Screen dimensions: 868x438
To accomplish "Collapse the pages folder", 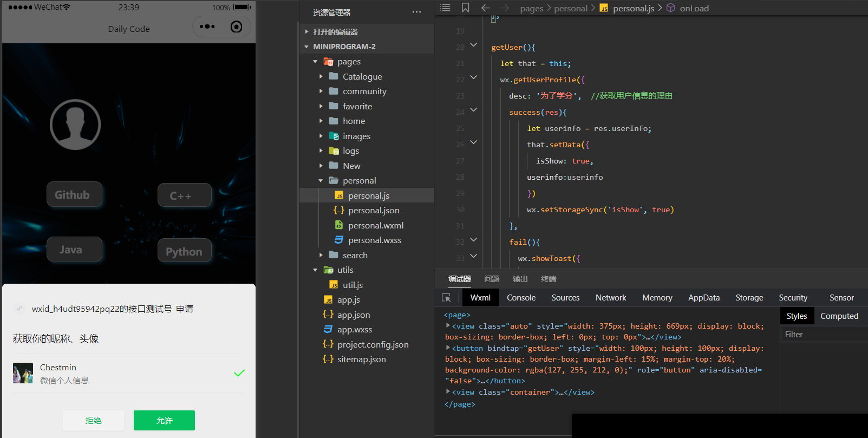I will click(315, 62).
